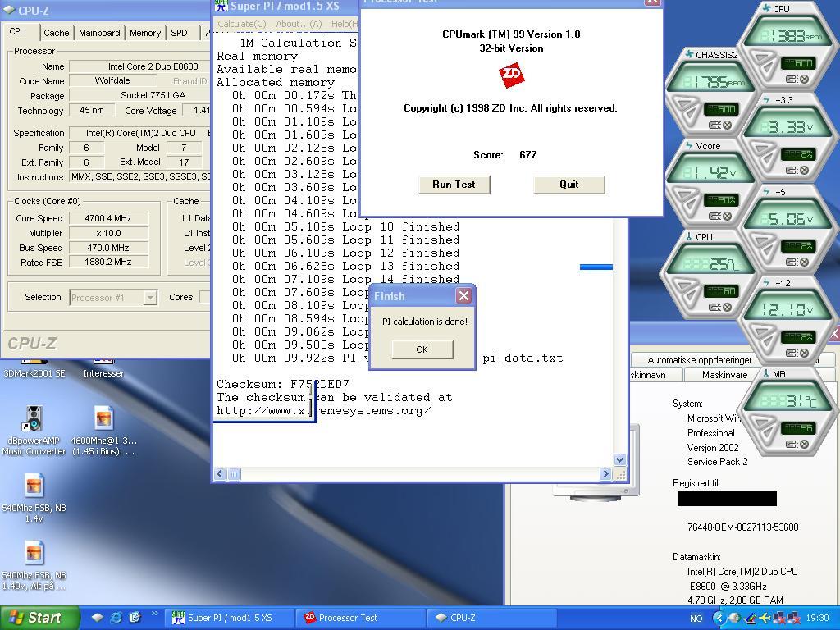Click the Name field Intel Core 2 Duo E8600
Viewport: 840px width, 630px height.
coord(140,66)
